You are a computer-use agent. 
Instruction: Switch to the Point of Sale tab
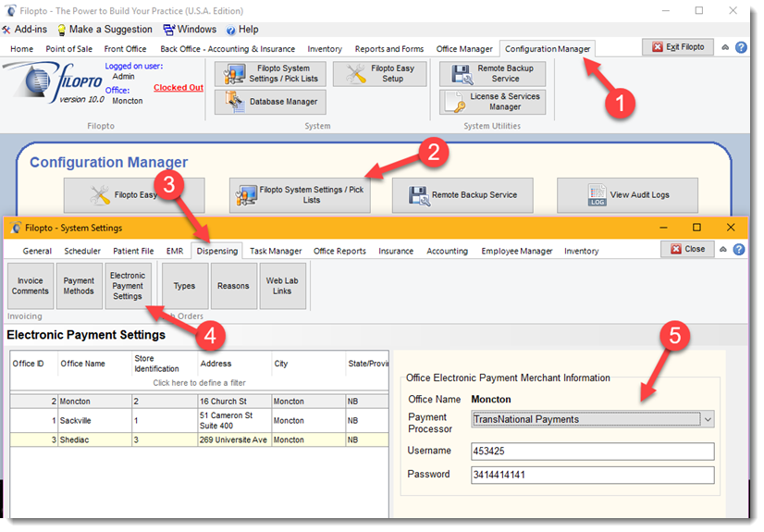(x=68, y=49)
